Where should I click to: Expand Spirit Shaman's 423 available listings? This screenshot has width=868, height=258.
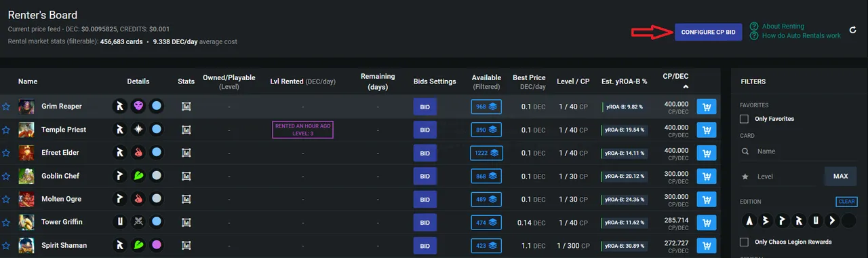pos(486,245)
